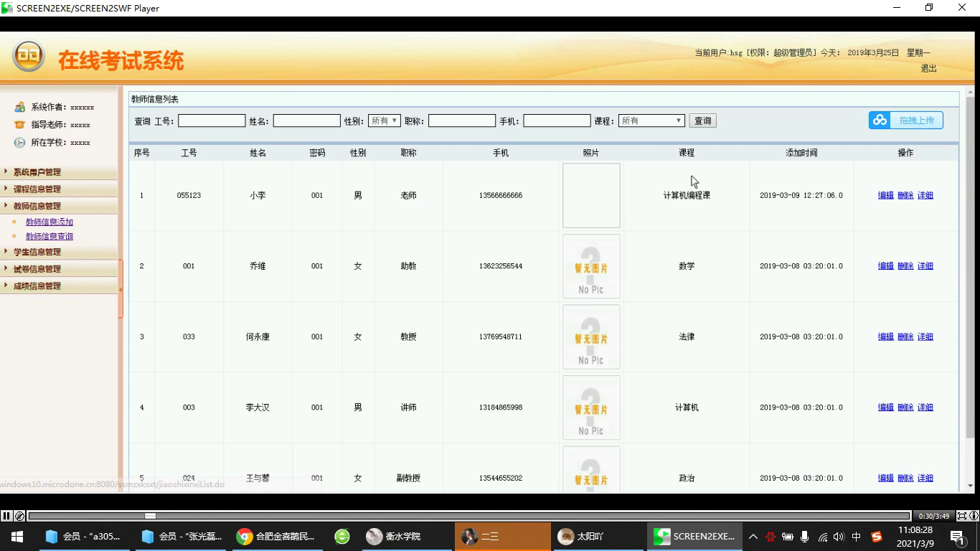The width and height of the screenshot is (980, 551).
Task: Click the 计算机编程课 course cell
Action: click(x=687, y=195)
